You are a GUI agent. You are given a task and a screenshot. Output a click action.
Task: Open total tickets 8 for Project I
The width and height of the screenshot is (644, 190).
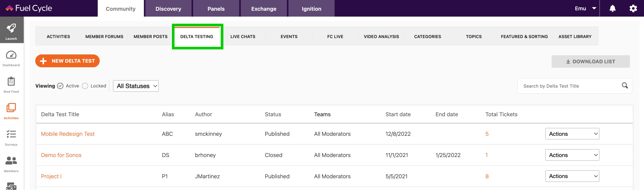point(487,176)
